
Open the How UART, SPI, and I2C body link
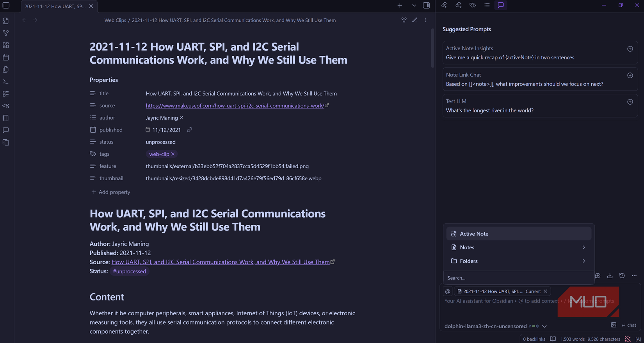[221, 262]
